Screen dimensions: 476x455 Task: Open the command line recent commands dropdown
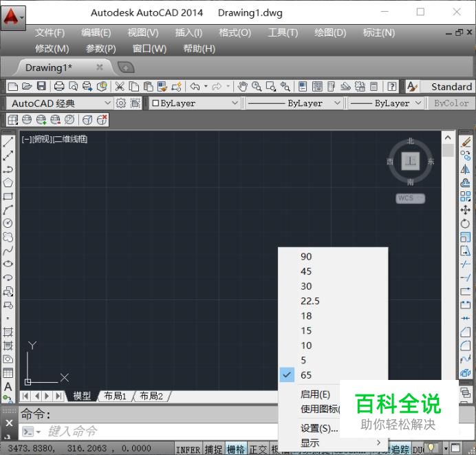pos(39,432)
